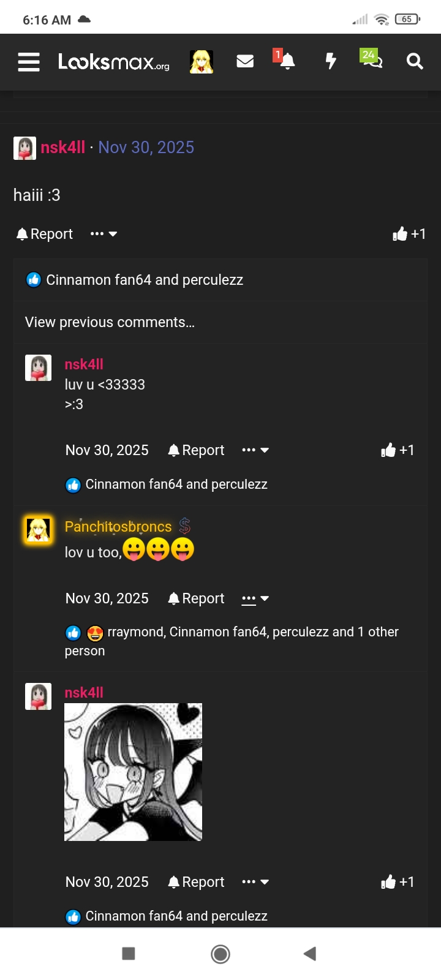The width and height of the screenshot is (441, 980).
Task: Check the notification bell with 1 alert
Action: [286, 61]
